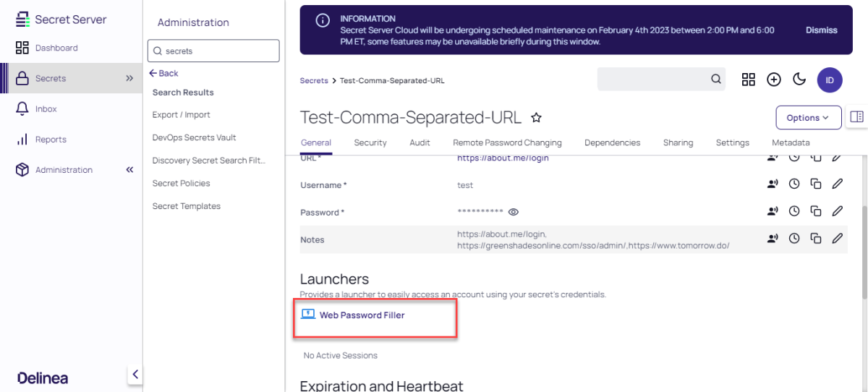Collapse the left navigation with arrow button
868x392 pixels.
click(x=135, y=375)
